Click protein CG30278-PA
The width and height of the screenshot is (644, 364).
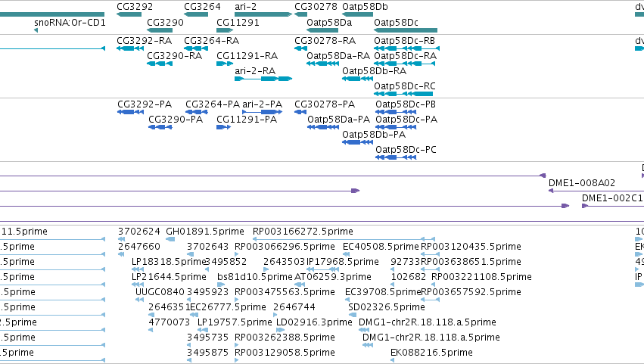tap(325, 104)
